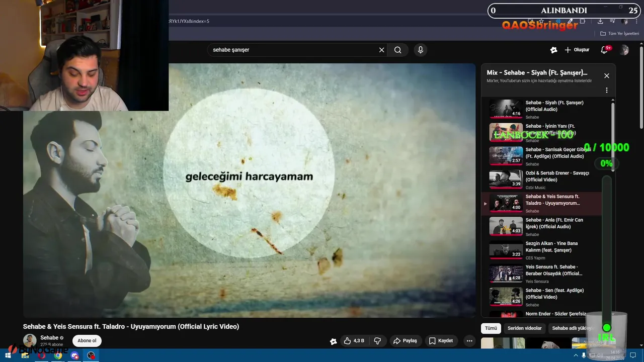Play Norm Ender - Sözler Şerefsiz title
The width and height of the screenshot is (644, 362).
[556, 314]
